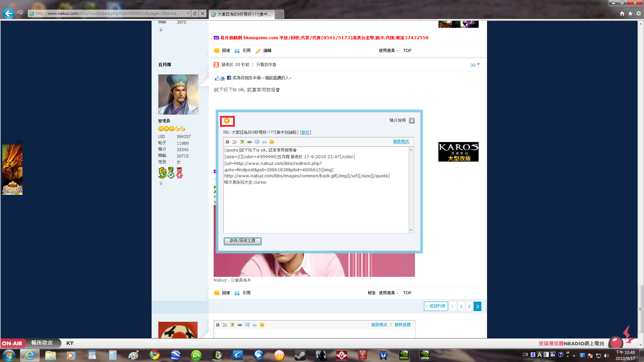Image resolution: width=644 pixels, height=362 pixels.
Task: Click 修改 link in reply popup title
Action: 305,132
